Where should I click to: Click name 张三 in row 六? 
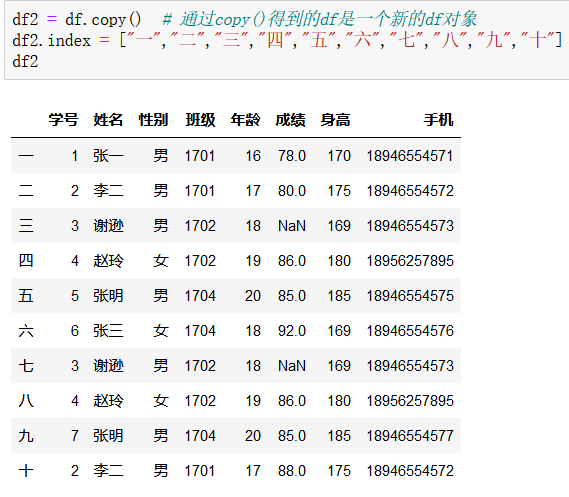click(x=108, y=330)
